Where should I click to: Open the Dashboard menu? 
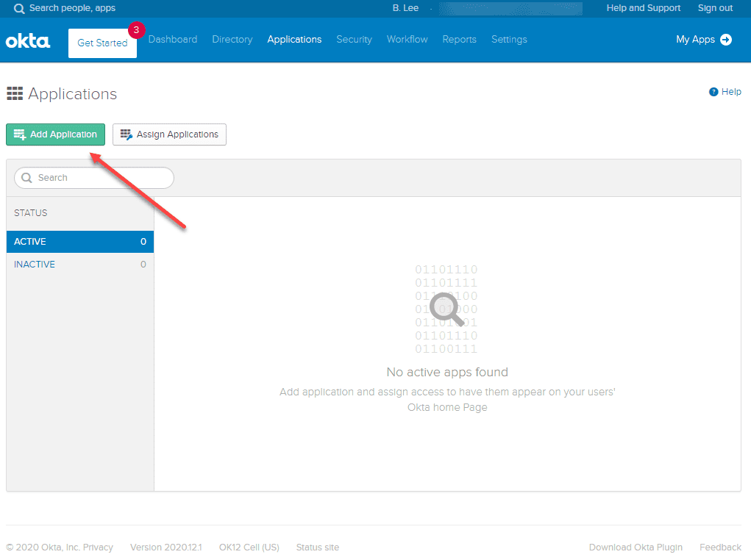point(173,40)
